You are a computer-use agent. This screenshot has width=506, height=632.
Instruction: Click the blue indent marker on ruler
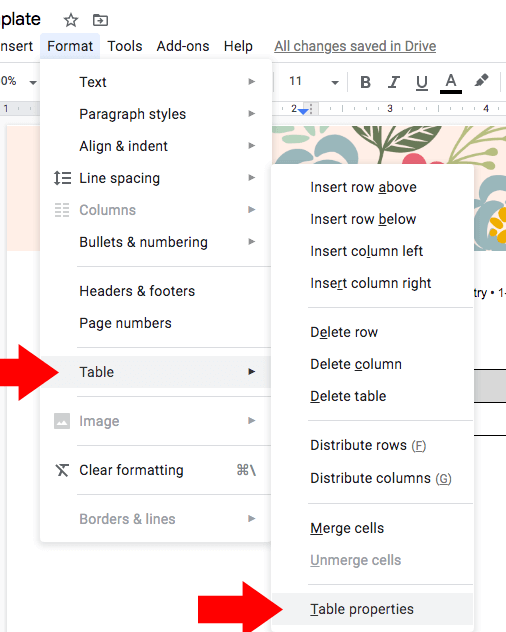303,110
